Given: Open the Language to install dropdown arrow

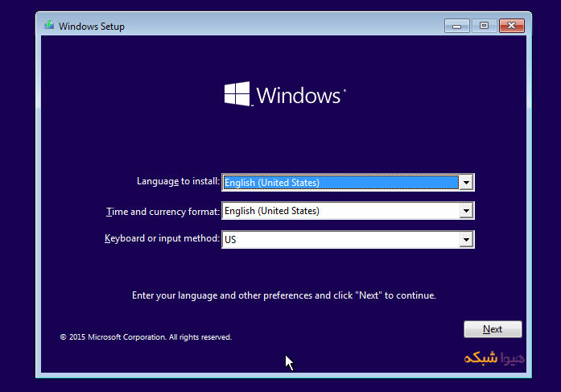Looking at the screenshot, I should coord(466,183).
